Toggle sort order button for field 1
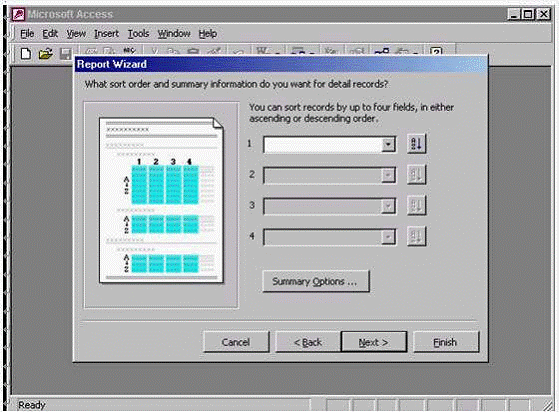559x412 pixels. (416, 144)
